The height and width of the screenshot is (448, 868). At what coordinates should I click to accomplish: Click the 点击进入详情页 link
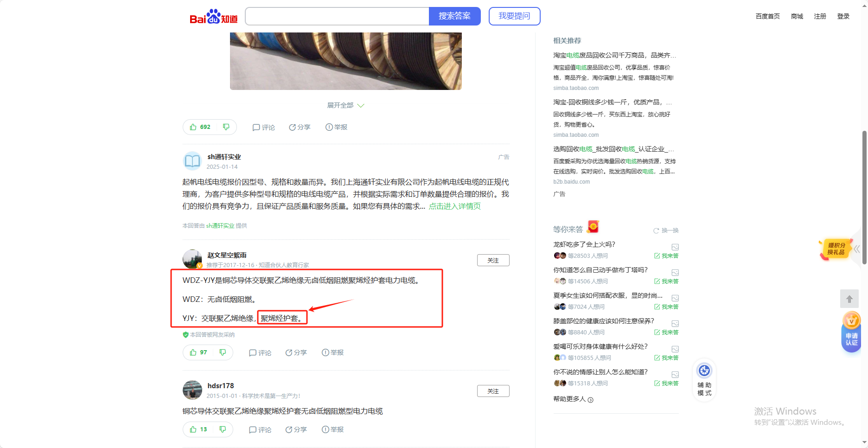click(454, 206)
